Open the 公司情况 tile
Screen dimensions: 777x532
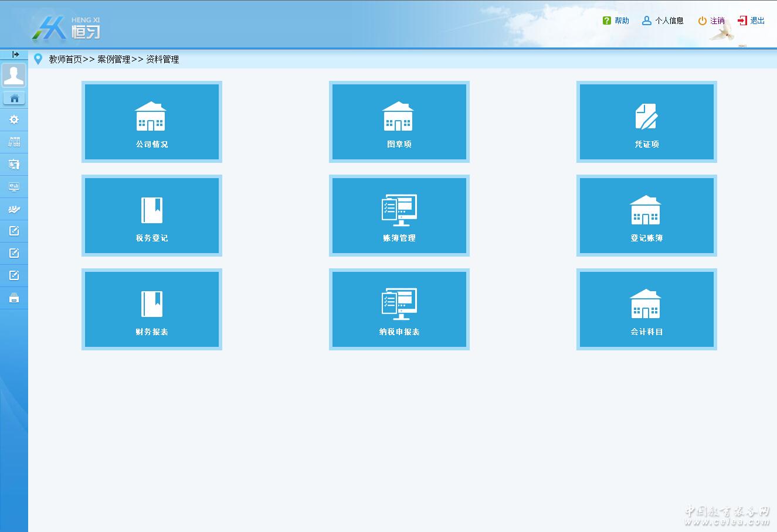[152, 122]
